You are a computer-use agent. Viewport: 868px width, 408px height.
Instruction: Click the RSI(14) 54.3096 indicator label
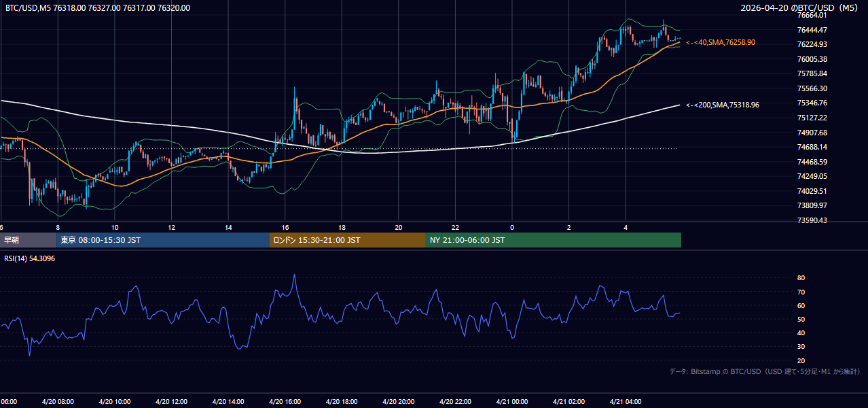[x=29, y=259]
